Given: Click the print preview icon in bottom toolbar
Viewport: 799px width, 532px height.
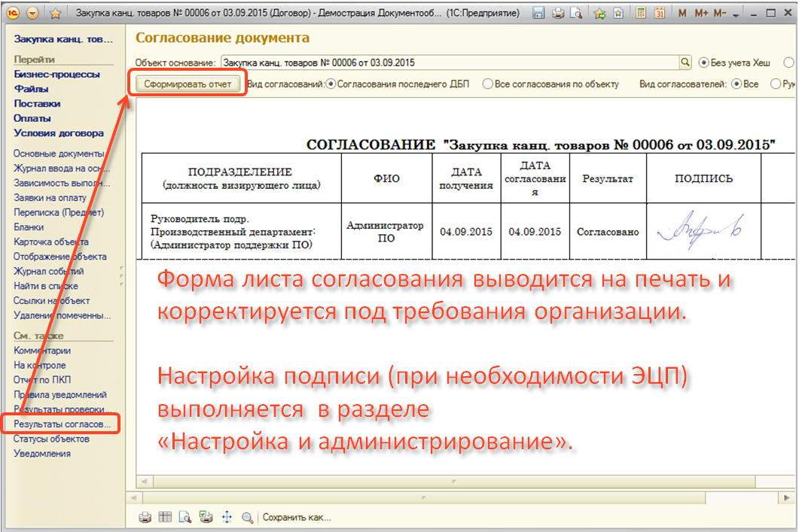Looking at the screenshot, I should [185, 518].
